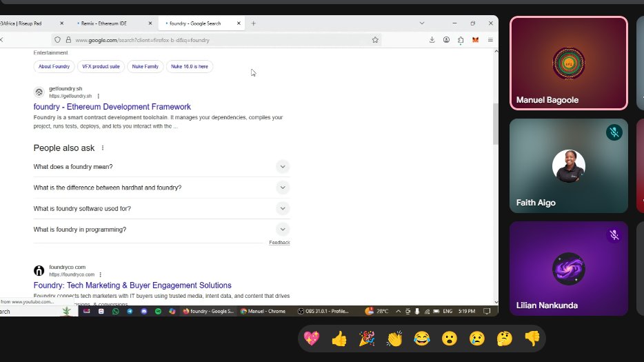Click Faith Aigo's muted microphone icon
644x362 pixels.
(x=614, y=132)
